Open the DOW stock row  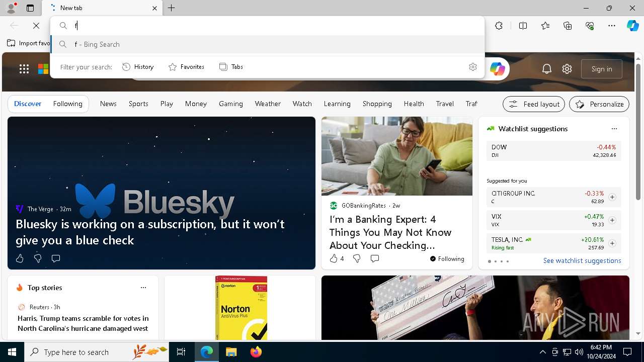pos(553,151)
